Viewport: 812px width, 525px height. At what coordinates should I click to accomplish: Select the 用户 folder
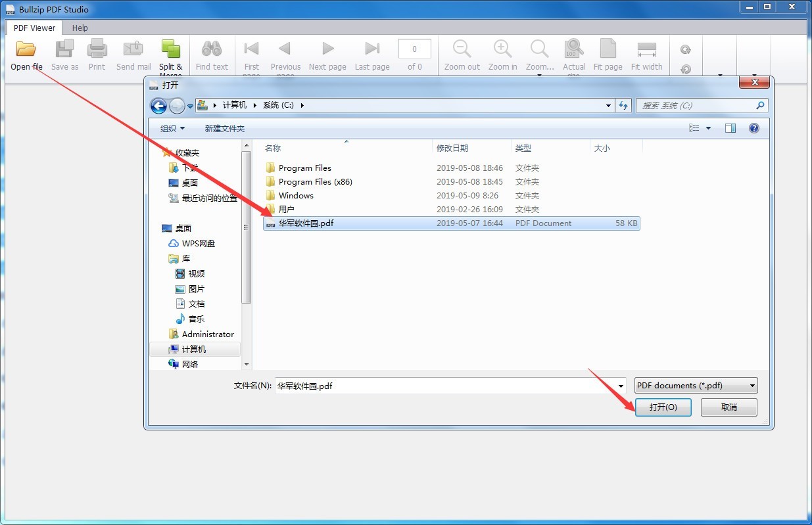pos(451,210)
